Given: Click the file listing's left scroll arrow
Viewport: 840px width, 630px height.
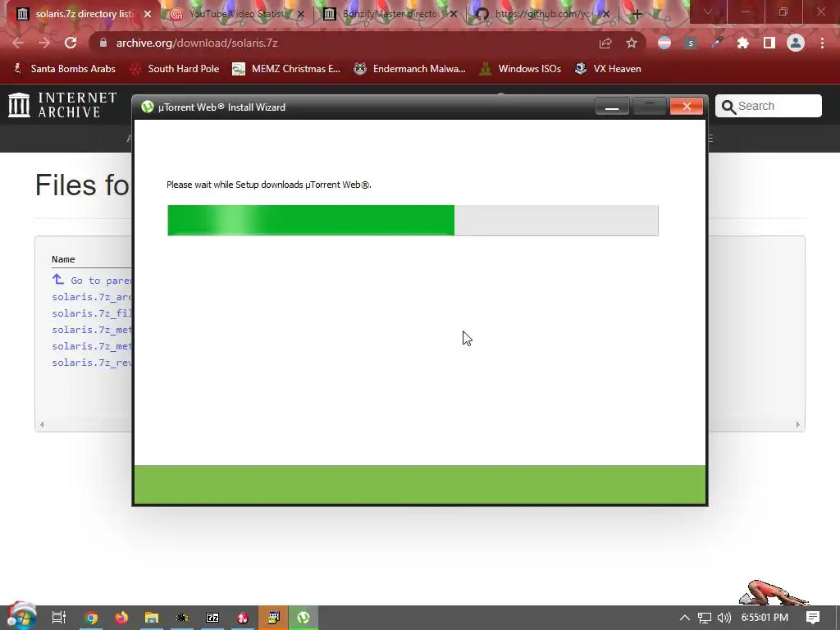Looking at the screenshot, I should (42, 424).
